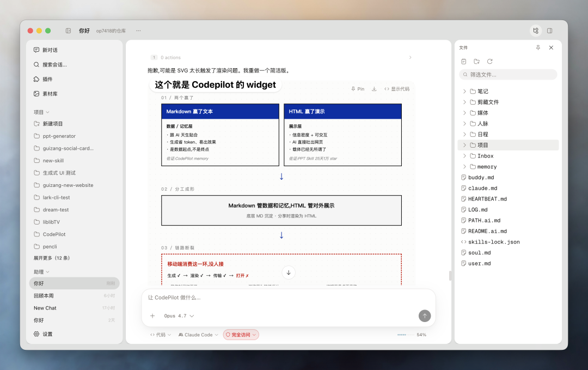Image resolution: width=588 pixels, height=370 pixels.
Task: Click 新建项目 in the sidebar
Action: click(x=48, y=124)
